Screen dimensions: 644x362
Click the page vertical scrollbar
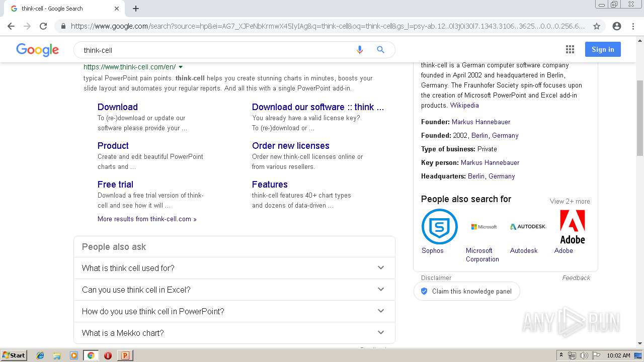[640, 118]
